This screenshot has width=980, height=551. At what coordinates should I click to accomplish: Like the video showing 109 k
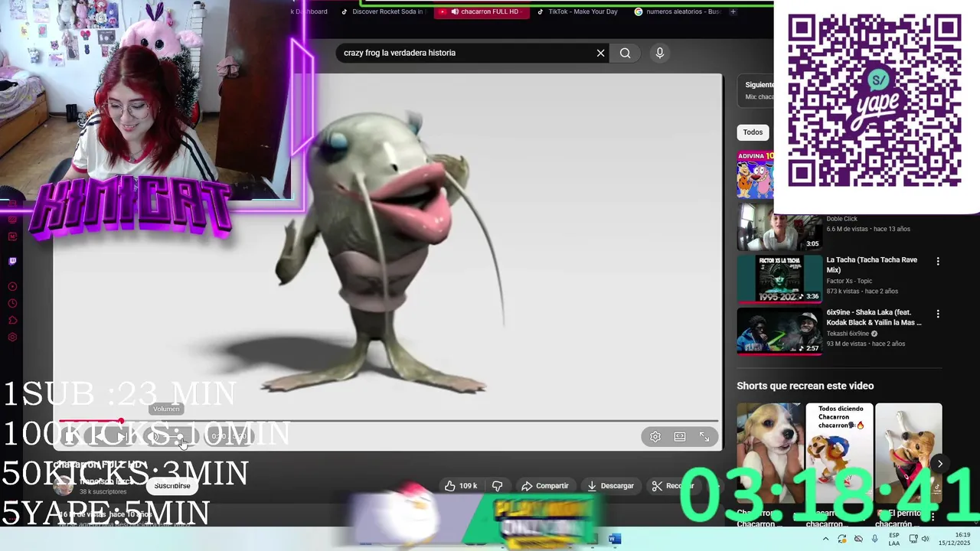[x=461, y=486]
